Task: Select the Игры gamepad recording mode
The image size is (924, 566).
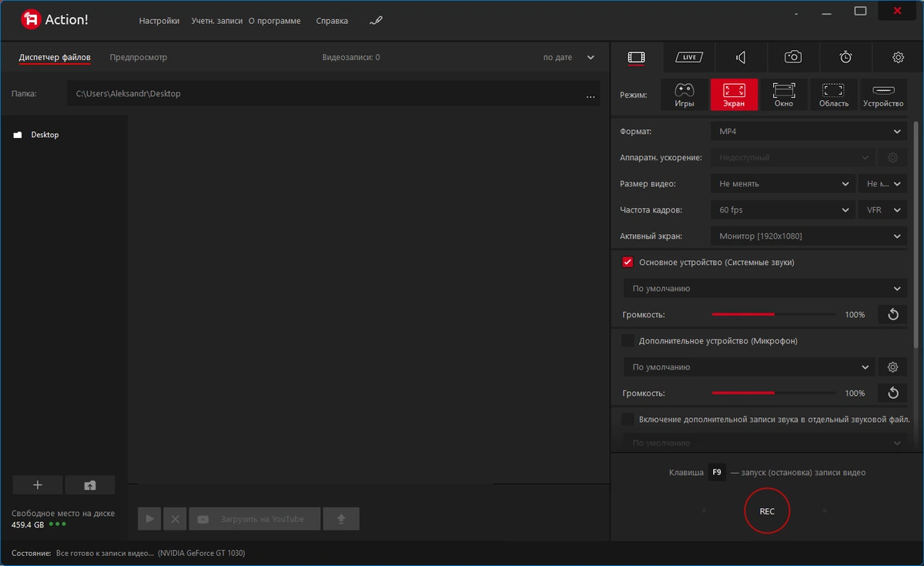Action: tap(685, 95)
